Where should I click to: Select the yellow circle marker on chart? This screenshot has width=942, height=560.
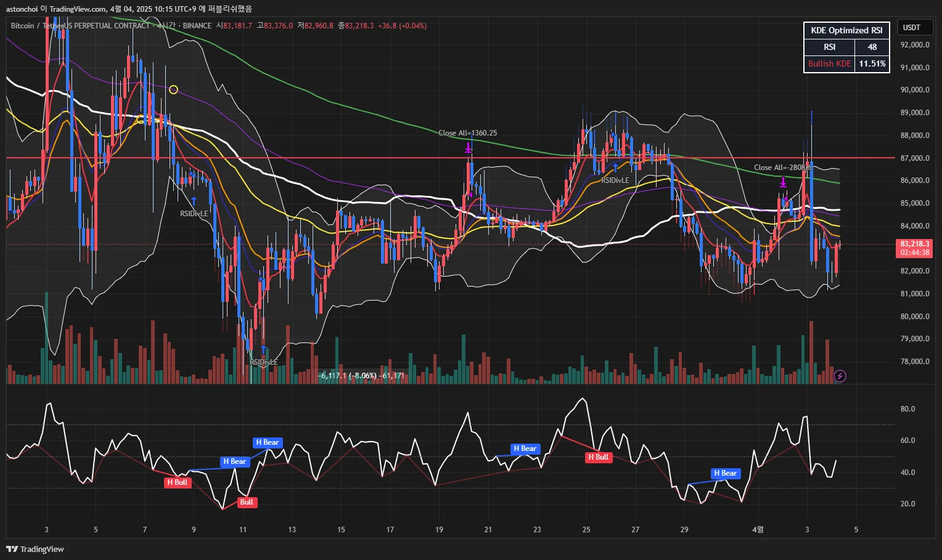click(x=173, y=90)
